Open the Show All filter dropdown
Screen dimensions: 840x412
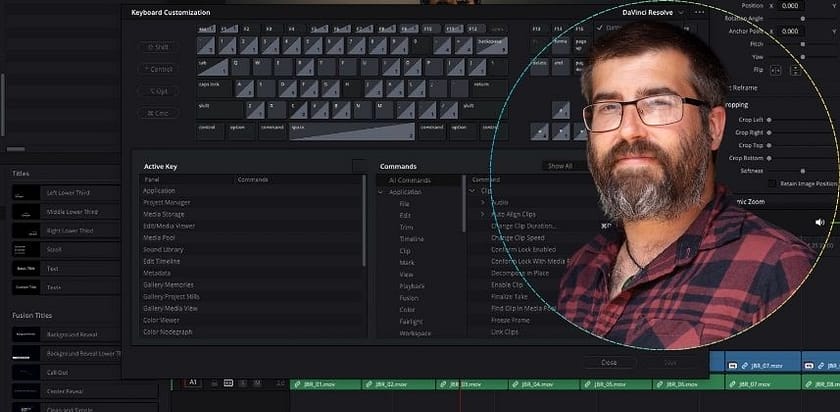point(564,166)
